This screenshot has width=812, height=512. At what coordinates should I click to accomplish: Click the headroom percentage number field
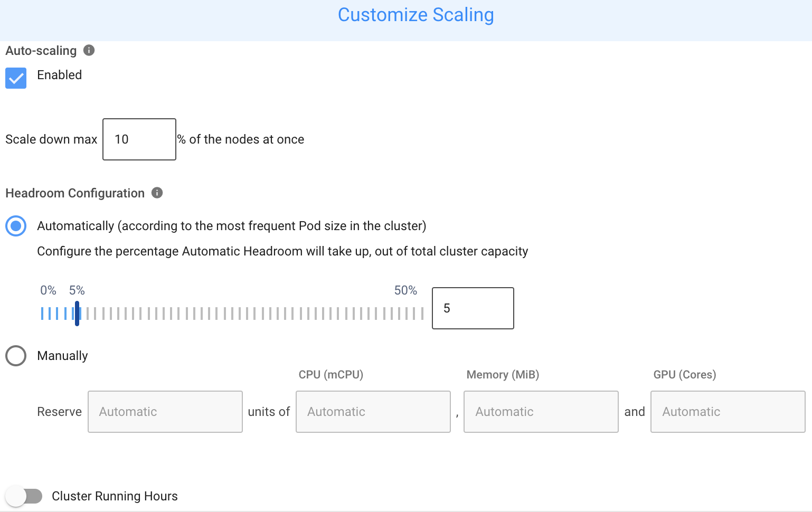473,308
